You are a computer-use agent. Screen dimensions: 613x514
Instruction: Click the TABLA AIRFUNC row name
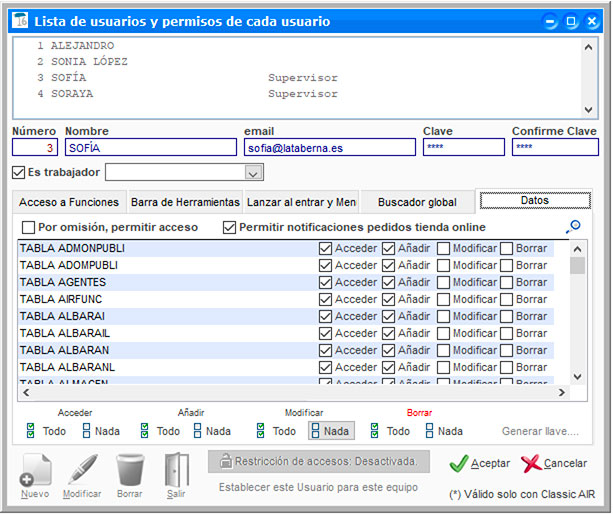point(61,299)
